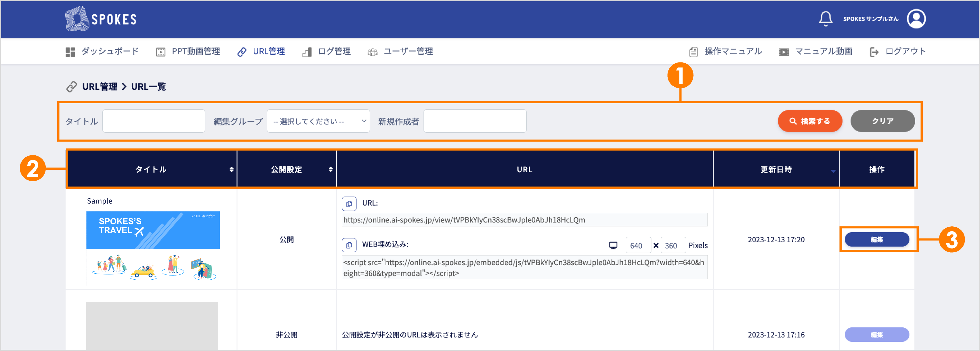Image resolution: width=980 pixels, height=351 pixels.
Task: Click the 検索する search button
Action: (810, 121)
